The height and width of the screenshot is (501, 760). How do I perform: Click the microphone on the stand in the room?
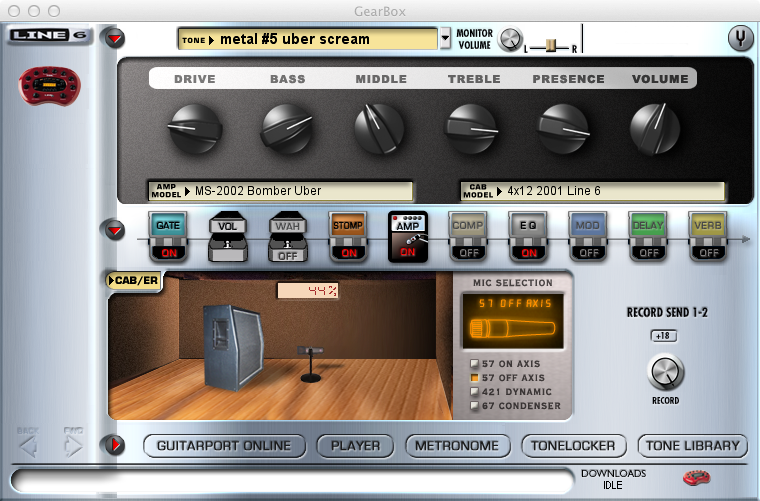[x=310, y=363]
